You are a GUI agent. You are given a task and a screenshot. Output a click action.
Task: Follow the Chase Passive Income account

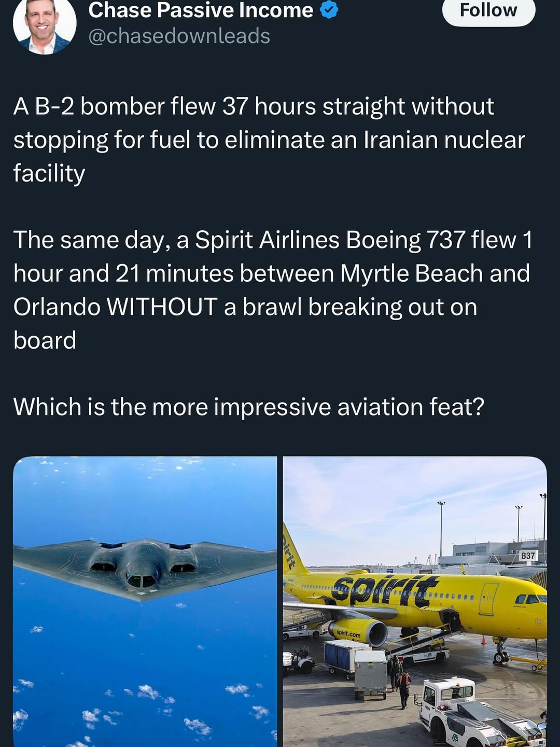[x=488, y=10]
